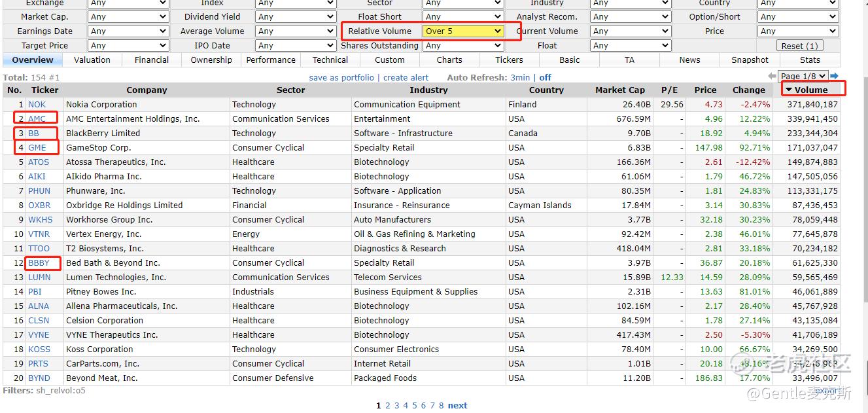Open the Analyst Recom. filter dropdown
Viewport: 868px width, 413px height.
coord(631,16)
